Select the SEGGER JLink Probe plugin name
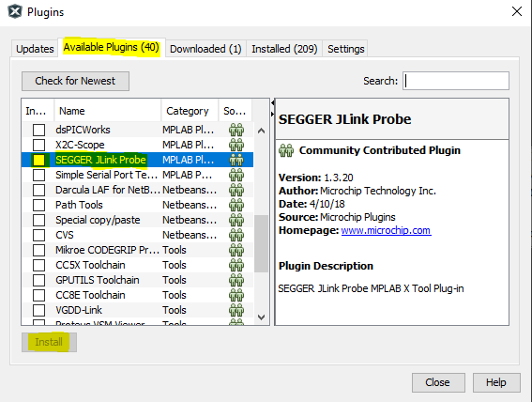Screen dimensions: 532x402 pyautogui.click(x=100, y=160)
